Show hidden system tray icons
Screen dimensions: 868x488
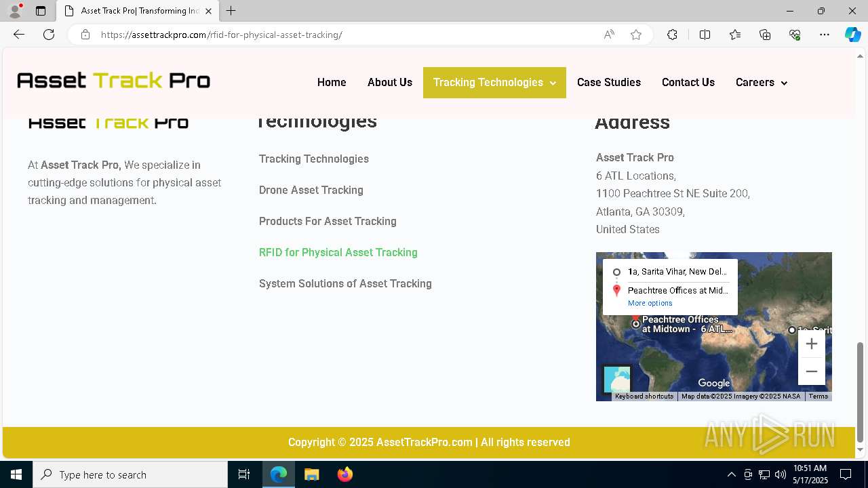731,474
